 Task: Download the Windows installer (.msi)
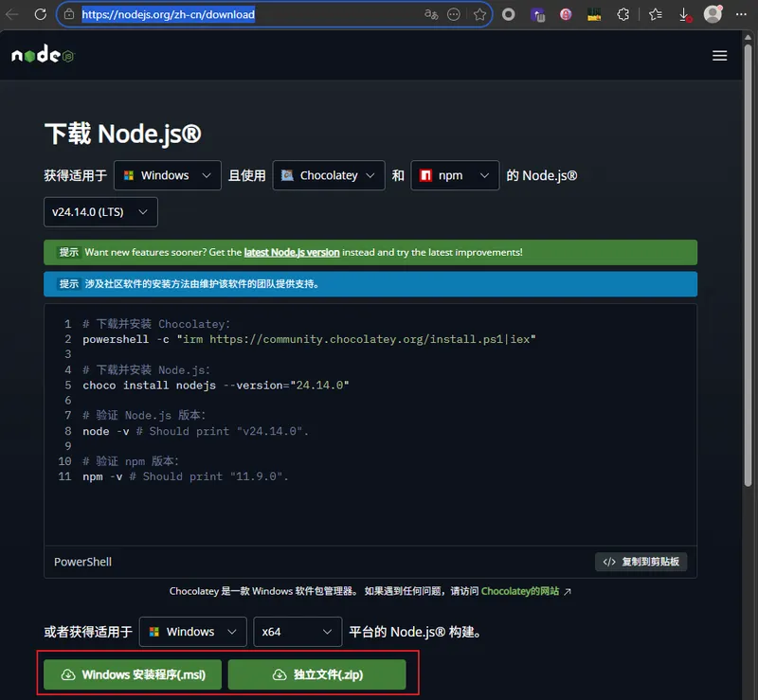133,674
